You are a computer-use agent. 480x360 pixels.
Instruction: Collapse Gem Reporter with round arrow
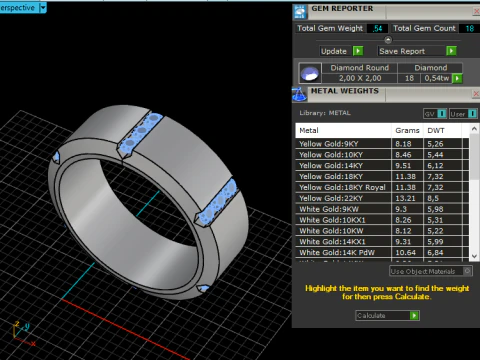point(388,40)
